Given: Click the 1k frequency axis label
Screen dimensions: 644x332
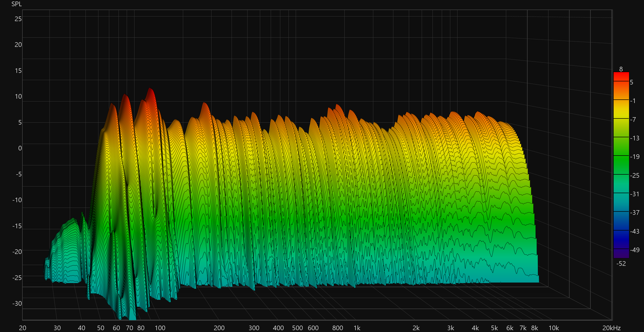Looking at the screenshot, I should [357, 328].
